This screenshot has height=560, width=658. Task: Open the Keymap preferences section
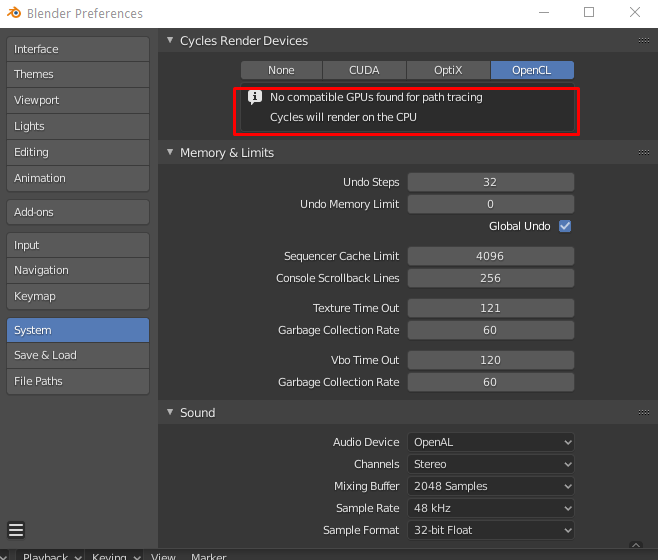pyautogui.click(x=78, y=296)
